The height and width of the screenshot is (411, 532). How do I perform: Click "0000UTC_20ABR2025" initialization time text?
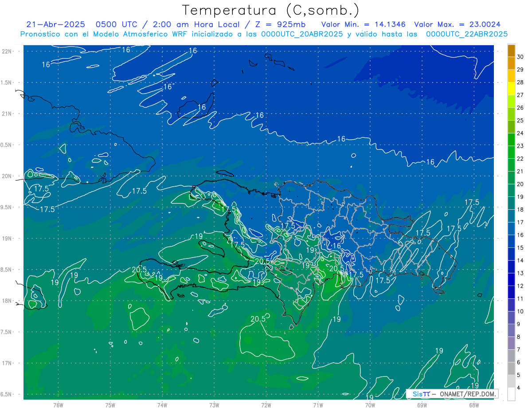point(302,34)
